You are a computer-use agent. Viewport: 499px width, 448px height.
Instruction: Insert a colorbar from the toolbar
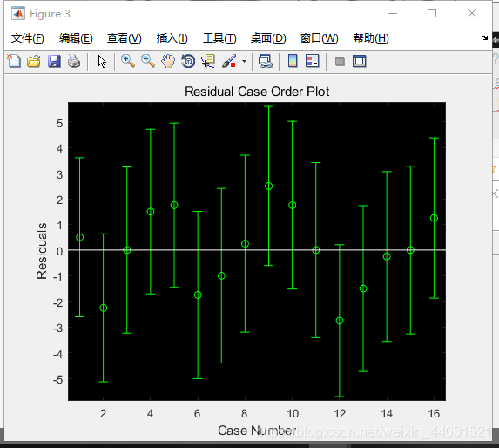[293, 61]
